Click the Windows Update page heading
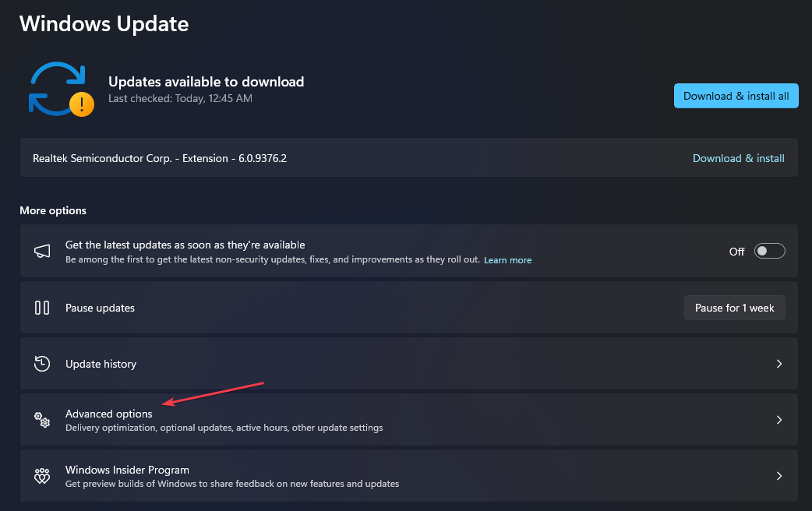The width and height of the screenshot is (812, 511). coord(104,23)
